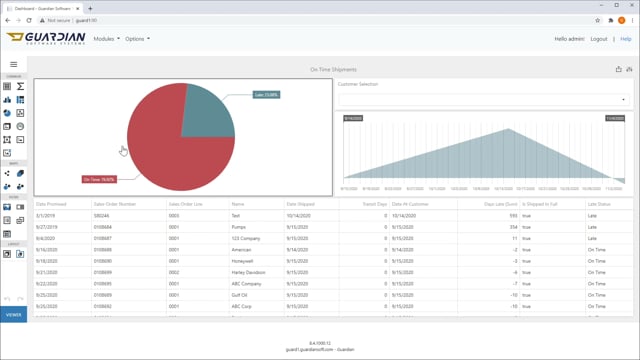Click the Late percentage pie label
The height and width of the screenshot is (360, 640).
click(266, 95)
